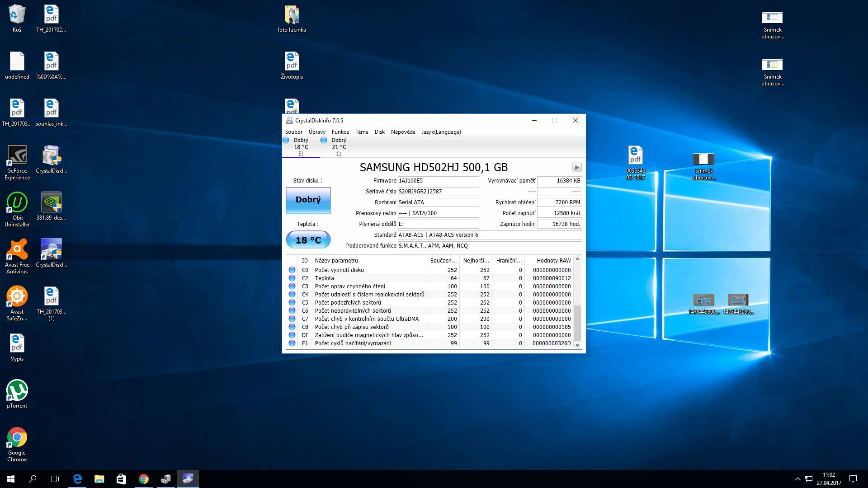This screenshot has width=868, height=488.
Task: Select the 'Počet oprav chybného čtení' row
Action: coord(430,286)
